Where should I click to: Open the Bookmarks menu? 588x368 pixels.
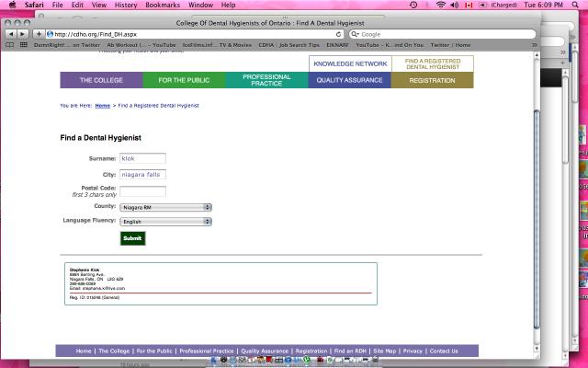(163, 5)
